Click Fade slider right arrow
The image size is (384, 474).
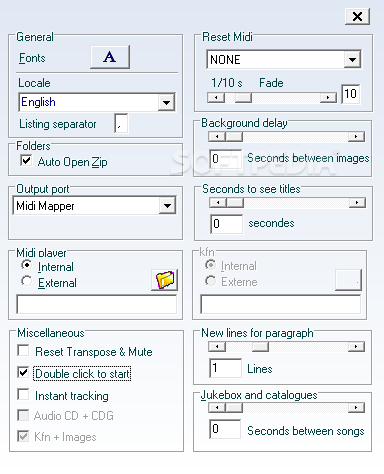tap(328, 98)
